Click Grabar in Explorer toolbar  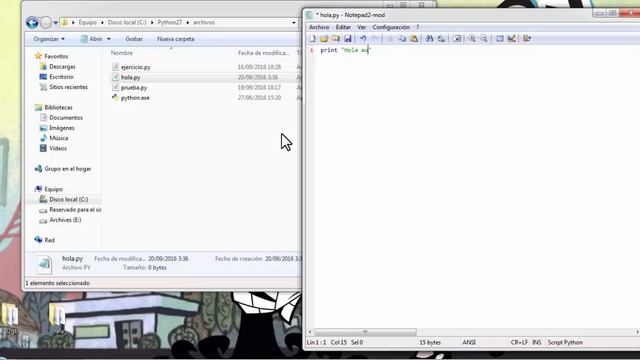134,39
